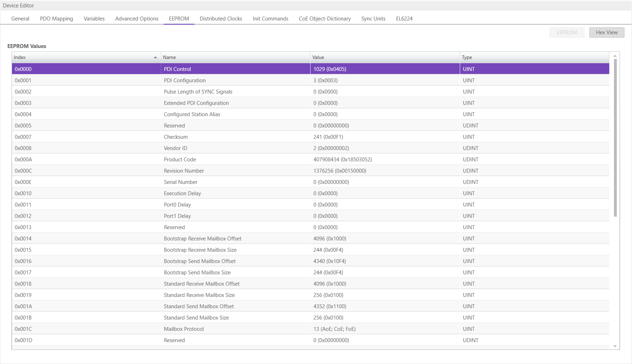This screenshot has height=364, width=632.
Task: Select the Vendor ID row
Action: (176, 148)
